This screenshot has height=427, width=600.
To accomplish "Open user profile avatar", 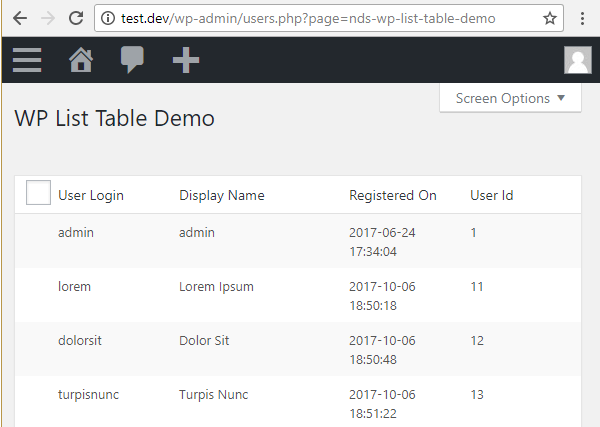I will coord(578,60).
